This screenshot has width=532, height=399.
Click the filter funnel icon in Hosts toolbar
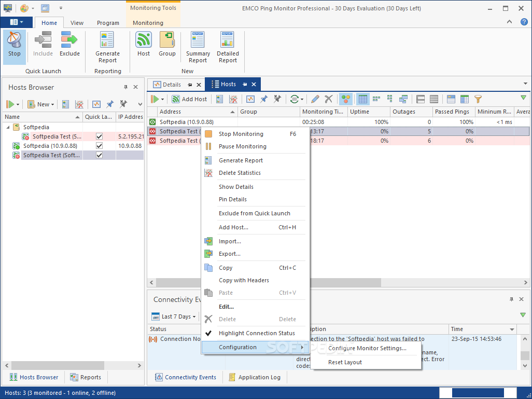point(478,99)
